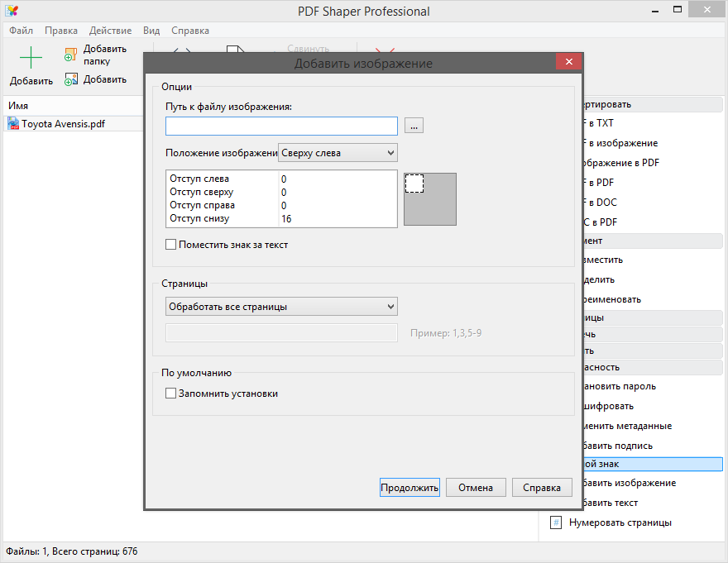
Task: Open the Вид menu
Action: pos(151,31)
